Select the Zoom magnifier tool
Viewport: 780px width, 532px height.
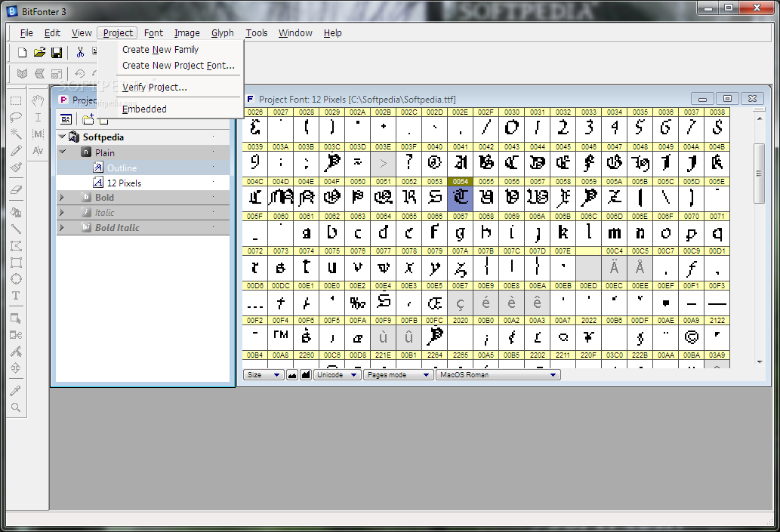point(16,407)
